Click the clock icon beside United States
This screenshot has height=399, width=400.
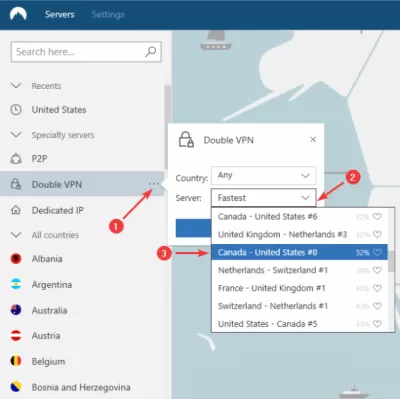pyautogui.click(x=16, y=110)
